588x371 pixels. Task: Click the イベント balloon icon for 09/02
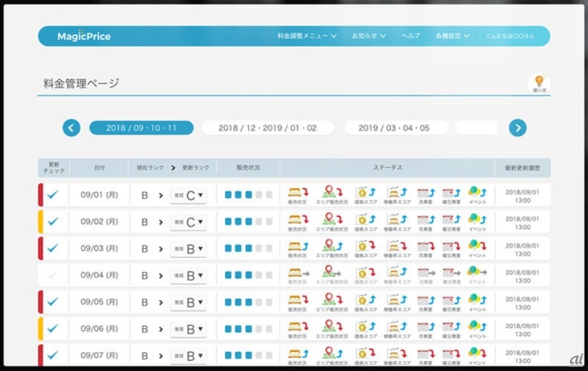477,220
